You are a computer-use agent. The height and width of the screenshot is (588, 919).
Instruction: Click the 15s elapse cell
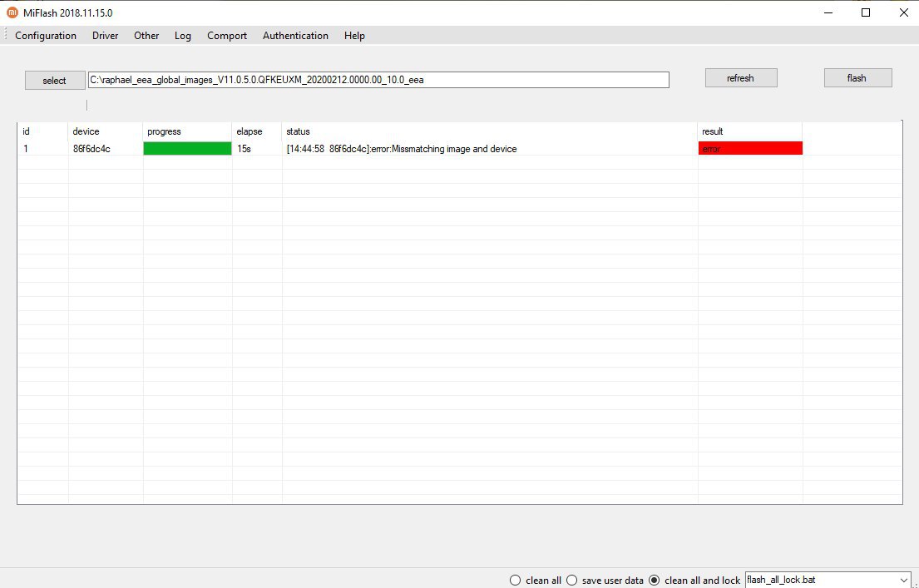(x=244, y=149)
